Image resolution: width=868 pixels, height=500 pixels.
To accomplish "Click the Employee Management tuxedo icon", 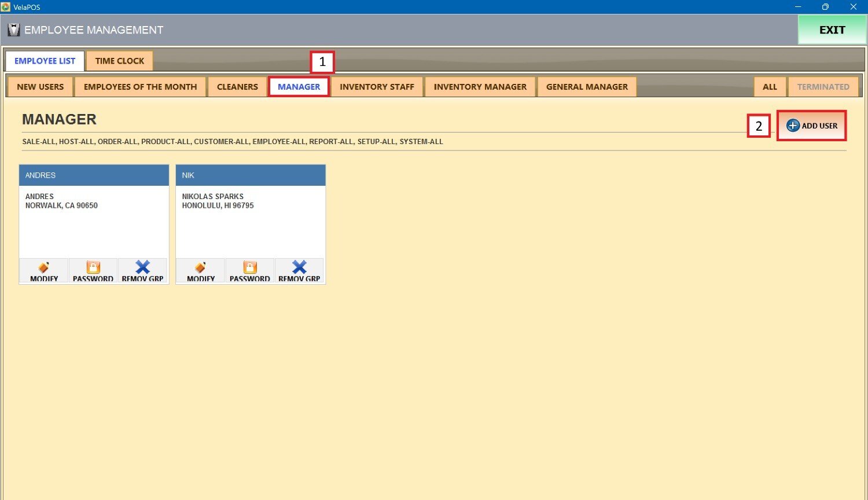I will tap(13, 30).
